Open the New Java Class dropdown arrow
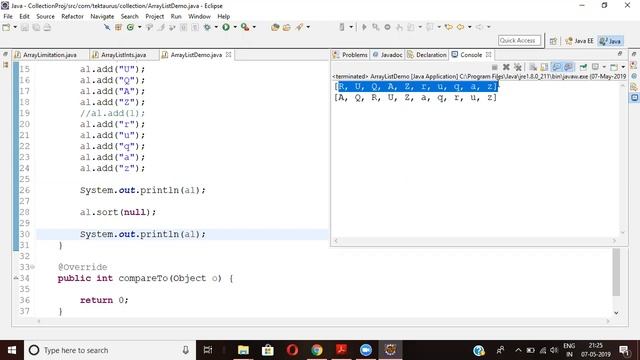 (139, 27)
